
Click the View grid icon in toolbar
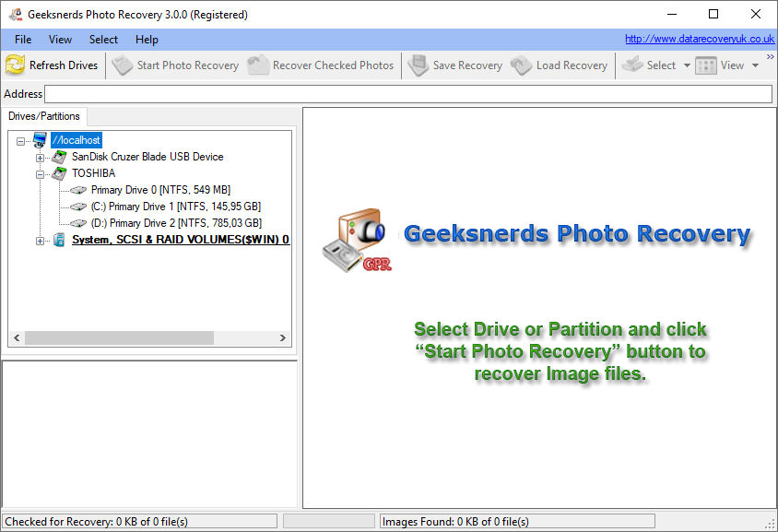[x=705, y=65]
